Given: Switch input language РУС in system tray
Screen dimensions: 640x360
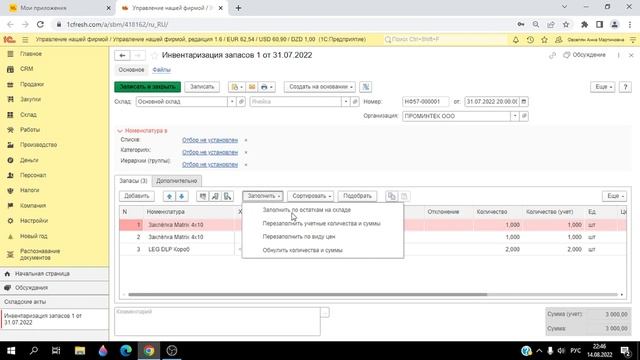Looking at the screenshot, I should point(576,351).
